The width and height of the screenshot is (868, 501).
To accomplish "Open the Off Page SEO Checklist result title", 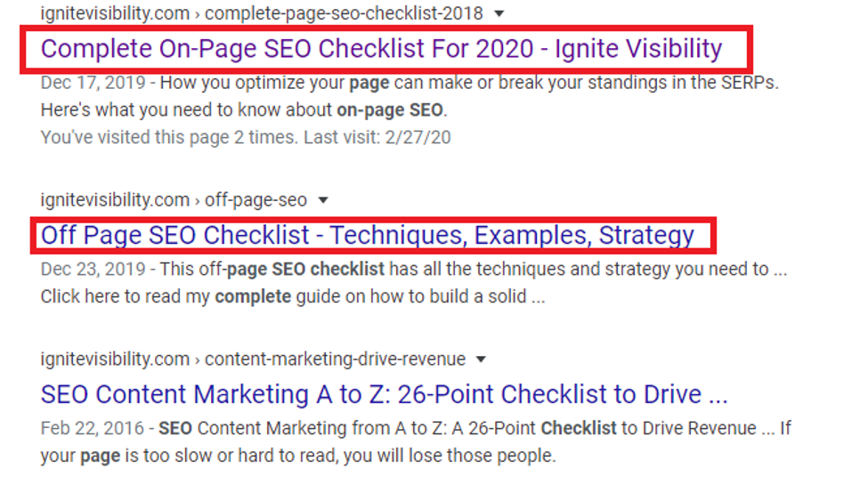I will [x=367, y=236].
